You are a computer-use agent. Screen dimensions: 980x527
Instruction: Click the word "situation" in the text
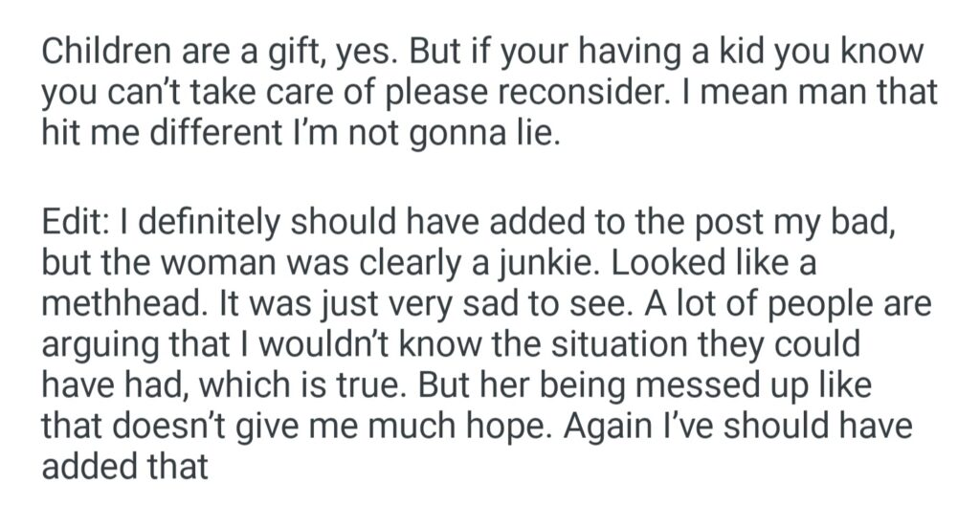tap(619, 343)
